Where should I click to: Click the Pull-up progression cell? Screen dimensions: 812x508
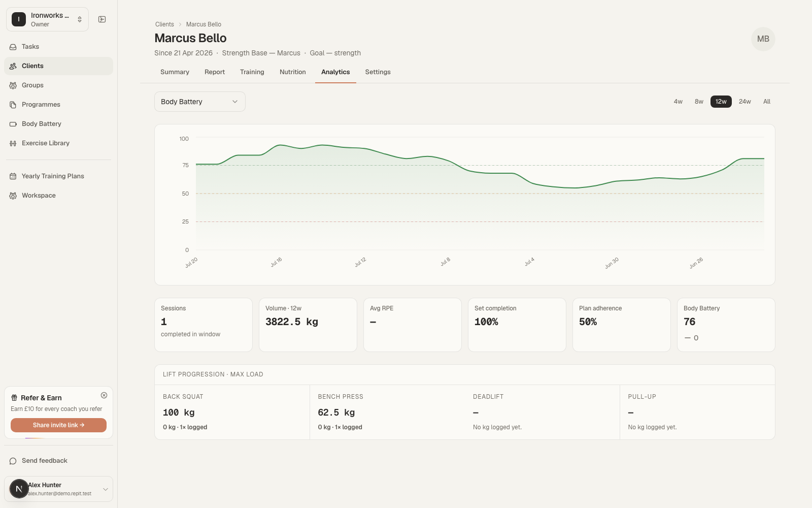697,412
